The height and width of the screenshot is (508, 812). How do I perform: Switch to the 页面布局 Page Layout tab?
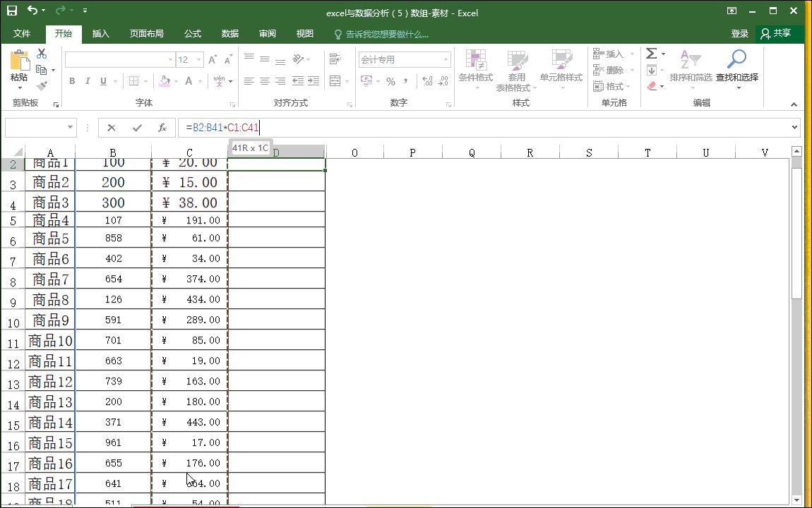pyautogui.click(x=147, y=34)
